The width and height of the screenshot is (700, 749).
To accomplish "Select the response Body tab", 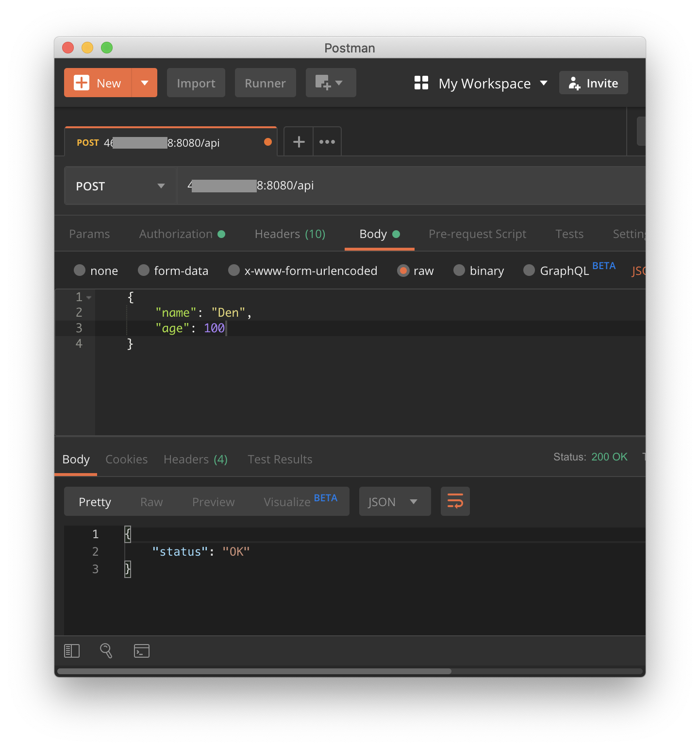I will pos(76,460).
